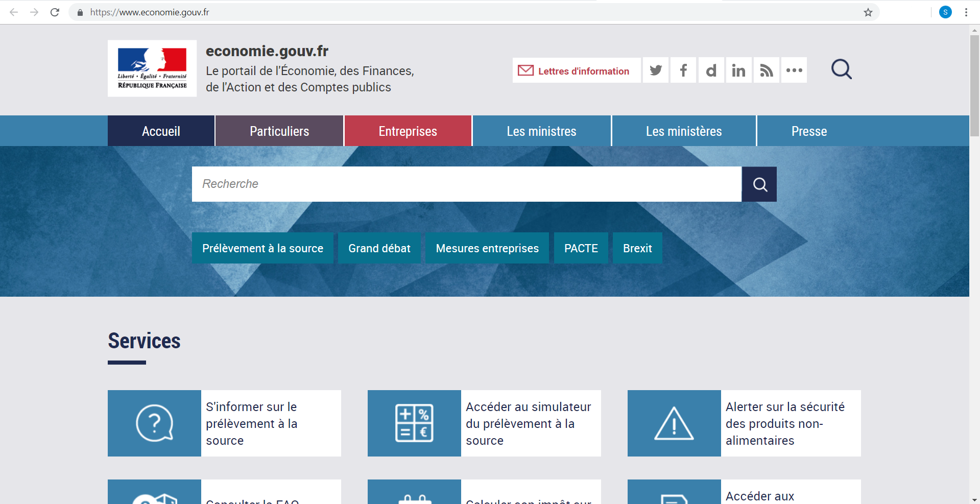980x504 pixels.
Task: Select Grand débat shortcut
Action: [x=379, y=248]
